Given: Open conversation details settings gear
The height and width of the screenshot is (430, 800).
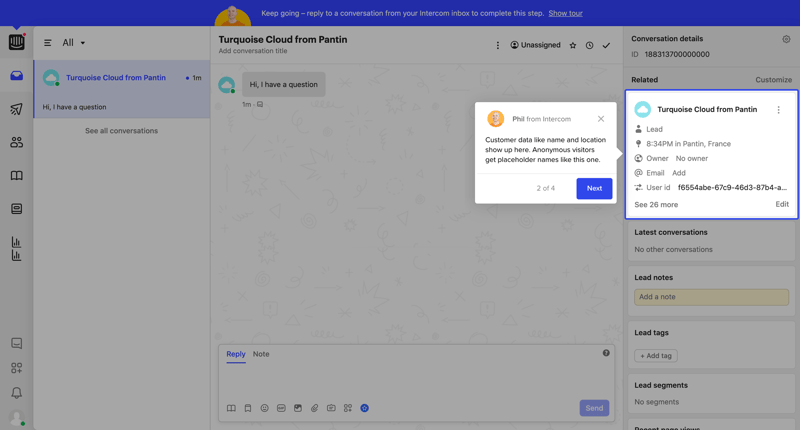Looking at the screenshot, I should (x=786, y=39).
